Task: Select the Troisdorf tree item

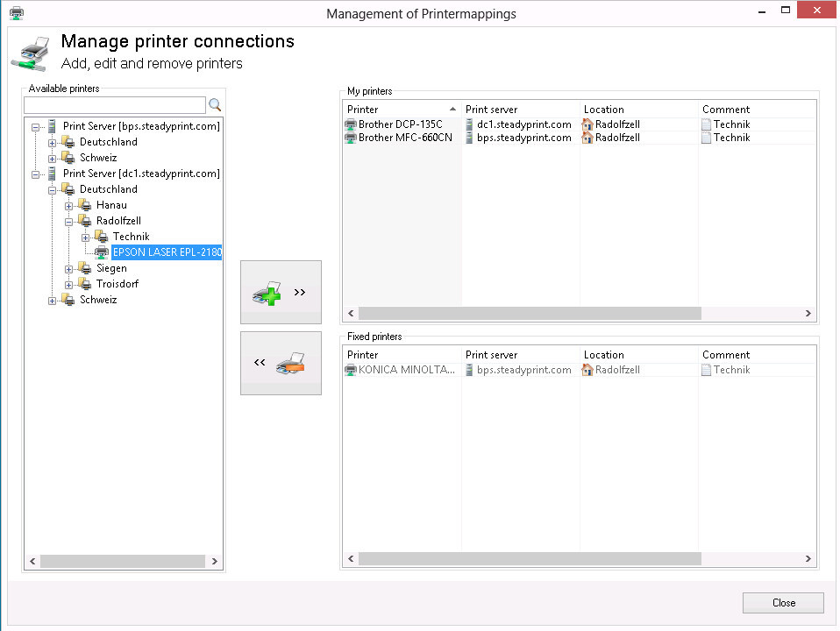Action: tap(117, 284)
